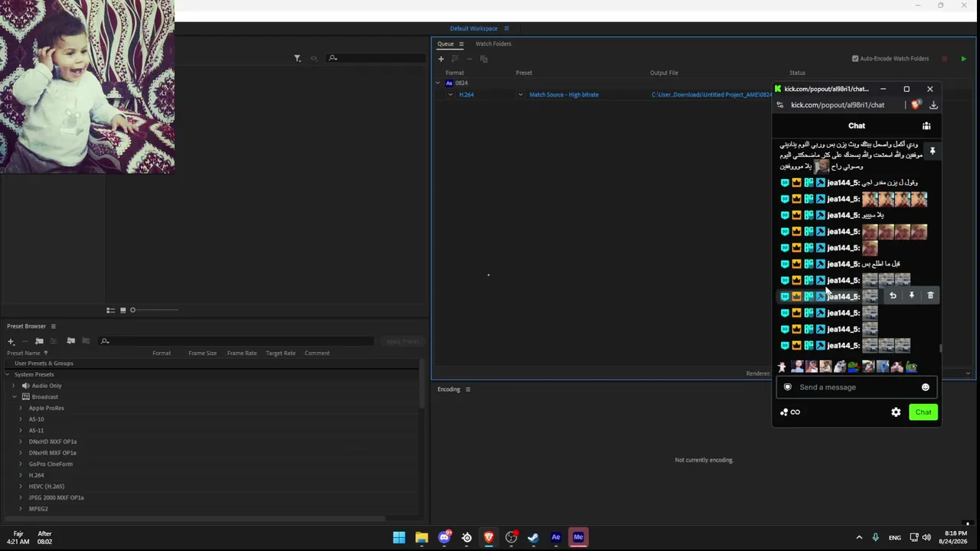Open Adobe Media Encoder taskbar icon

pyautogui.click(x=578, y=537)
